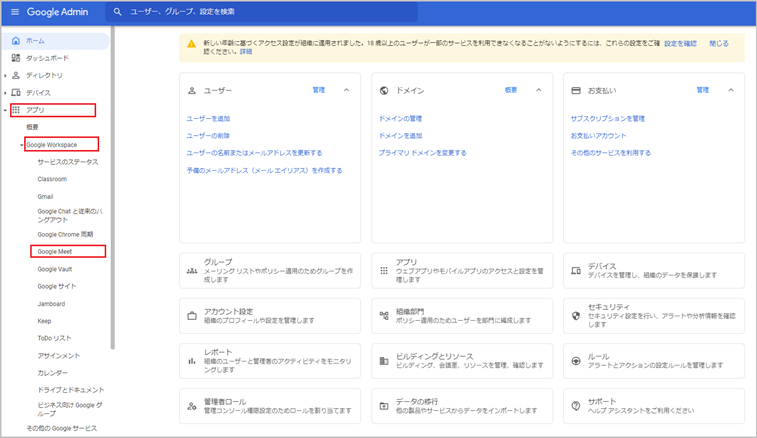Open 概要 under アプリ
This screenshot has height=438, width=757.
tap(32, 127)
